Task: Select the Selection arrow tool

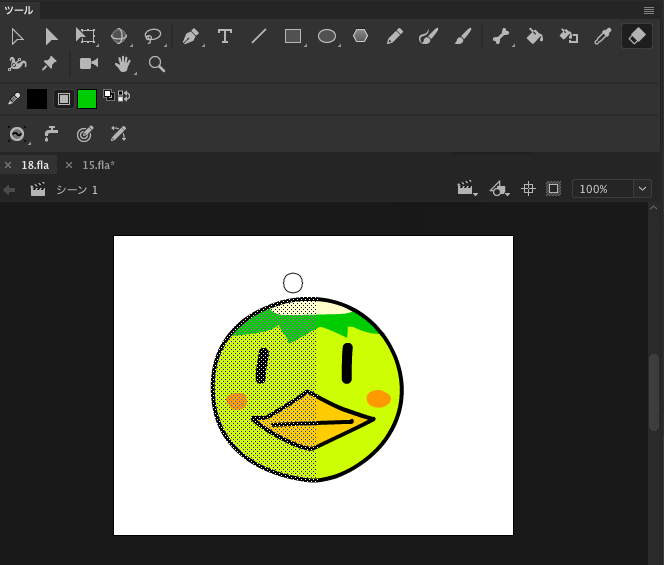Action: (17, 37)
